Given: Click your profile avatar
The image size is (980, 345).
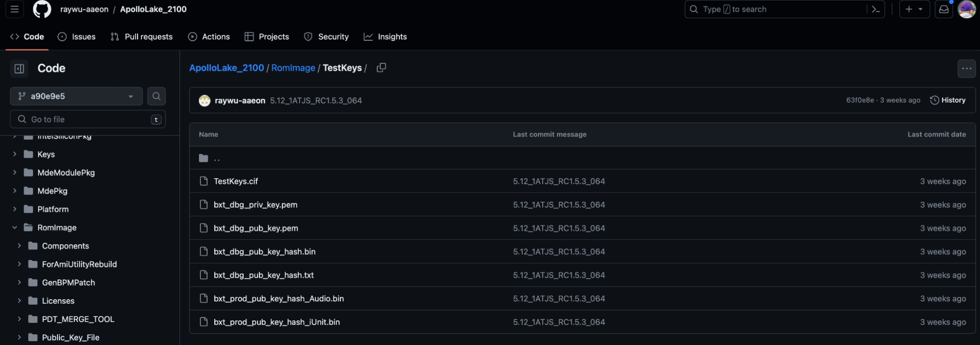Looking at the screenshot, I should tap(966, 9).
